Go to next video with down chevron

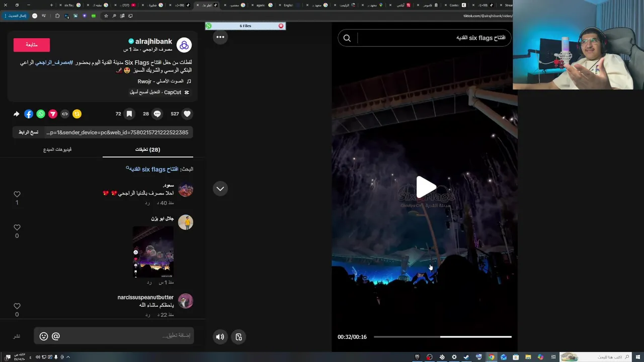coord(220,189)
